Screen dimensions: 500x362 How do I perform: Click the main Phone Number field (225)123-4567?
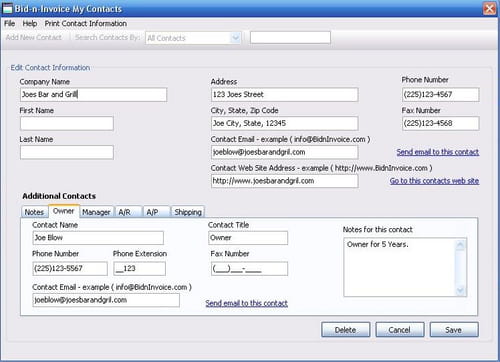click(441, 95)
